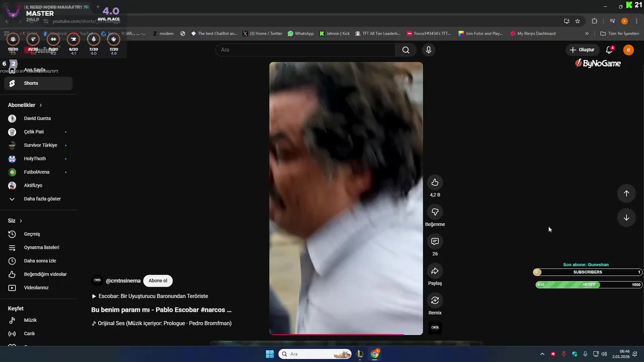Expand the Siz section
Screen dimensions: 644x362
(x=15, y=221)
